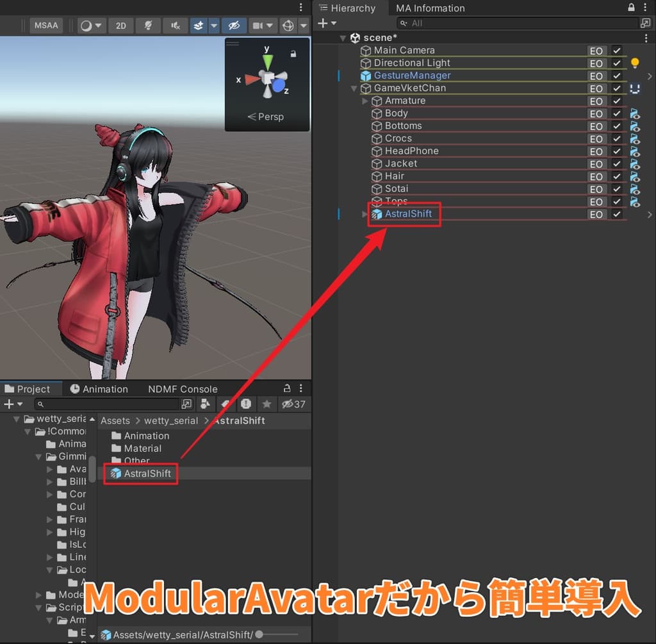Click wetty_serial in the breadcrumb path

click(x=171, y=420)
